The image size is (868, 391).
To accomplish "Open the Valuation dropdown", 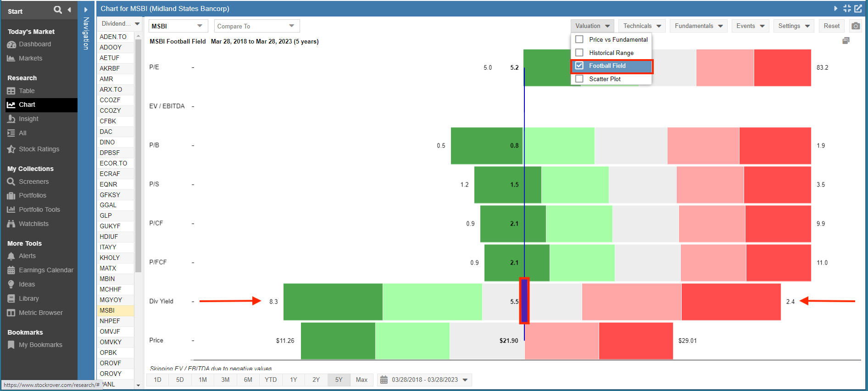I will coord(592,26).
